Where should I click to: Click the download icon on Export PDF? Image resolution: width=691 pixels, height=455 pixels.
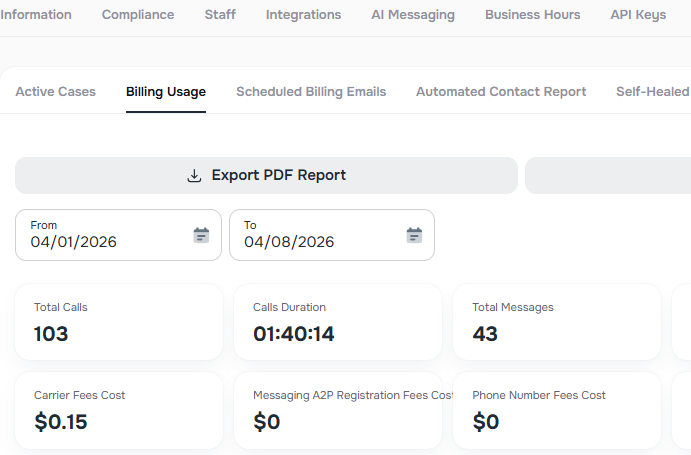click(194, 176)
